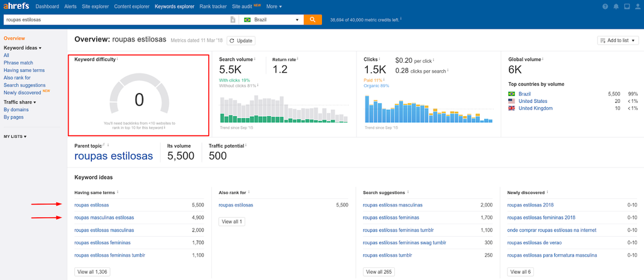Open the notifications bell icon

coord(616,6)
